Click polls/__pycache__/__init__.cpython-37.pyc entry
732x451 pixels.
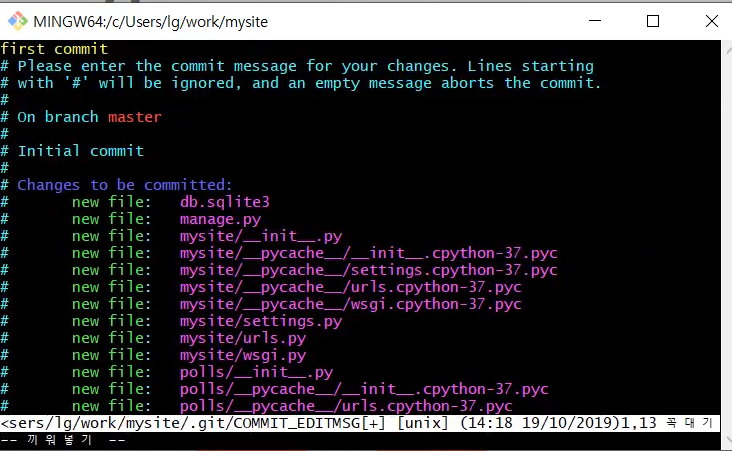364,389
